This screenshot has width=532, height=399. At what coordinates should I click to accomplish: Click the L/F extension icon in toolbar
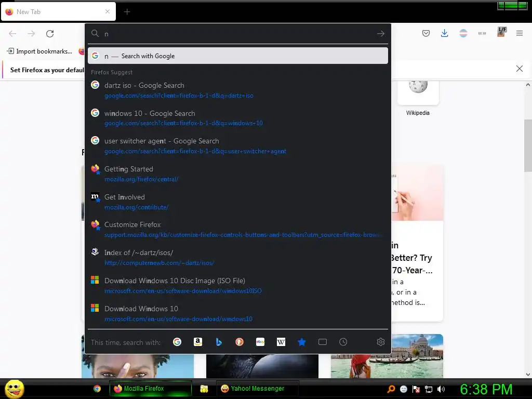tap(501, 32)
